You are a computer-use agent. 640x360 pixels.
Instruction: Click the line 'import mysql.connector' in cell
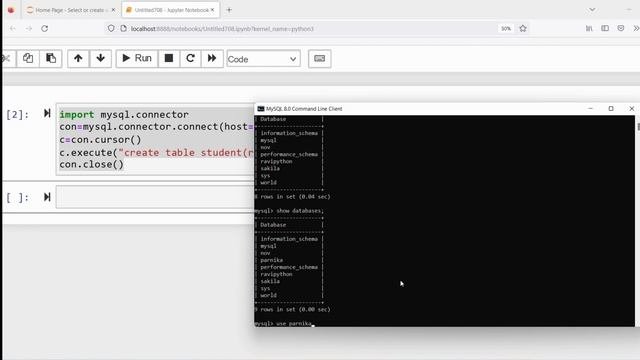pyautogui.click(x=124, y=115)
